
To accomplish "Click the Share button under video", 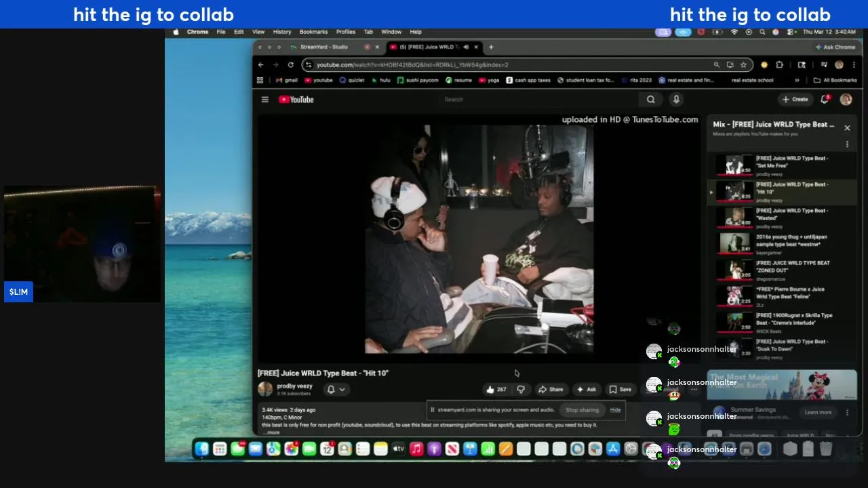I will click(551, 390).
